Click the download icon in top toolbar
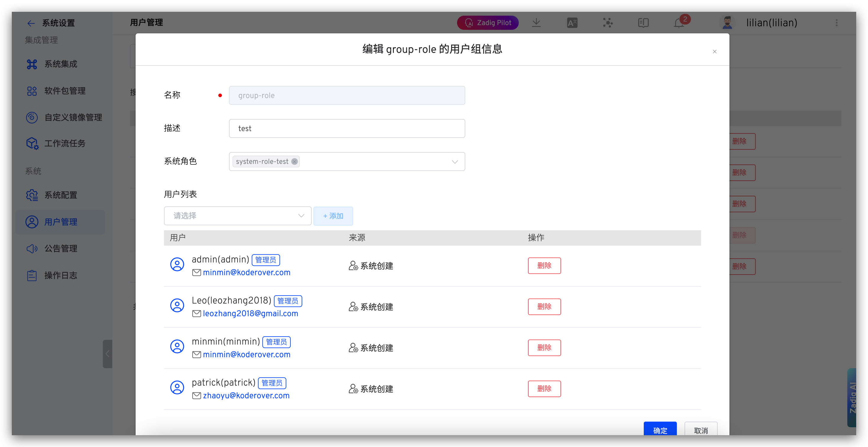868x447 pixels. click(536, 22)
